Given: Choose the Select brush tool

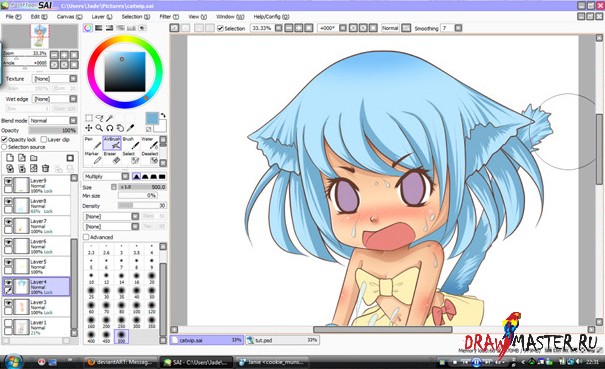Looking at the screenshot, I should coord(131,157).
